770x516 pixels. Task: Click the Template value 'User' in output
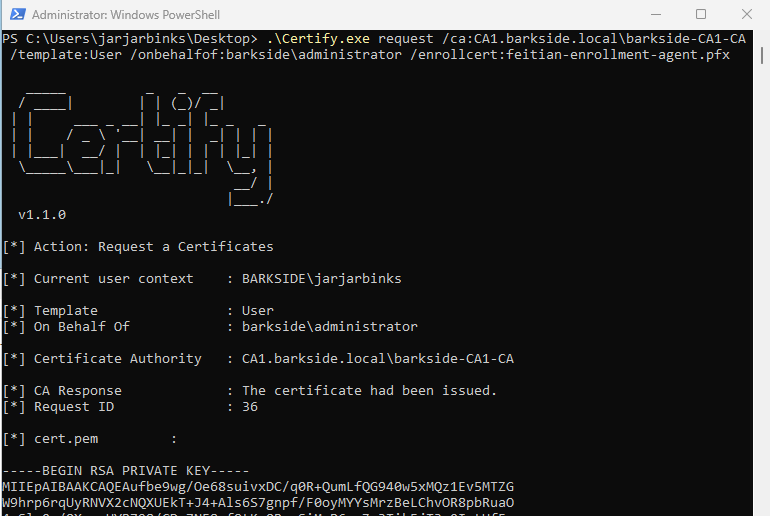click(258, 311)
